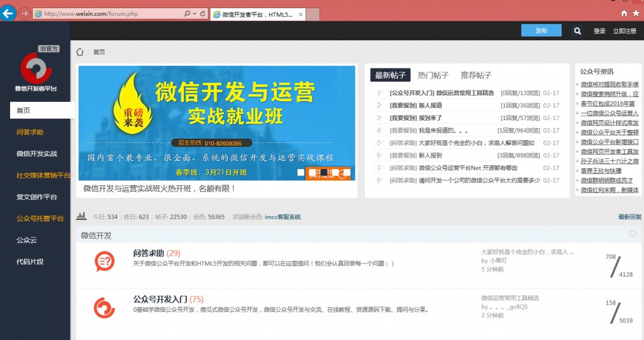The width and height of the screenshot is (644, 340).
Task: Select the dark active carousel indicator
Action: click(x=324, y=172)
